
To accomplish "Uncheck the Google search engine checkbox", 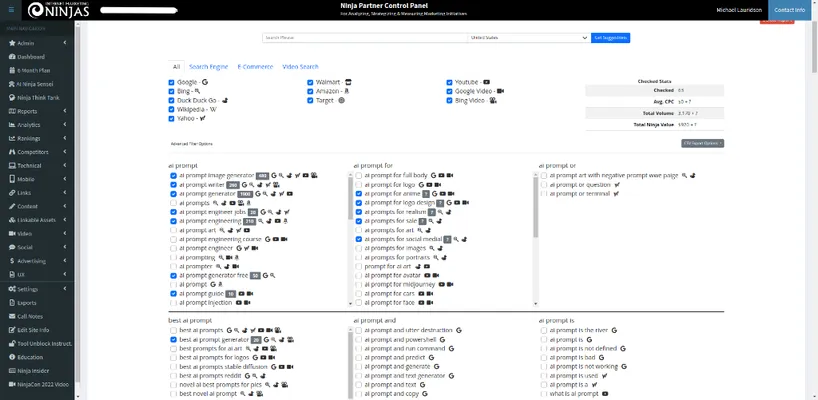I will [x=172, y=81].
